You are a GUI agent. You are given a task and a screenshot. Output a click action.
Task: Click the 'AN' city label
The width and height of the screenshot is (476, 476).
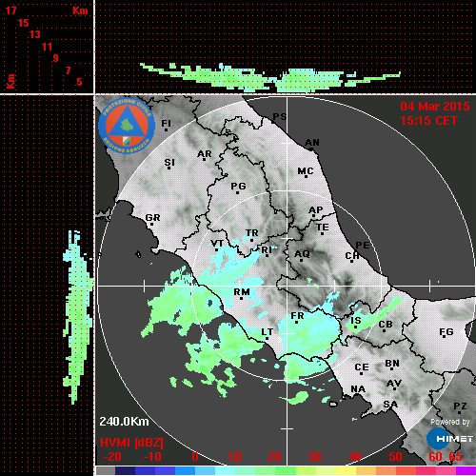(312, 143)
